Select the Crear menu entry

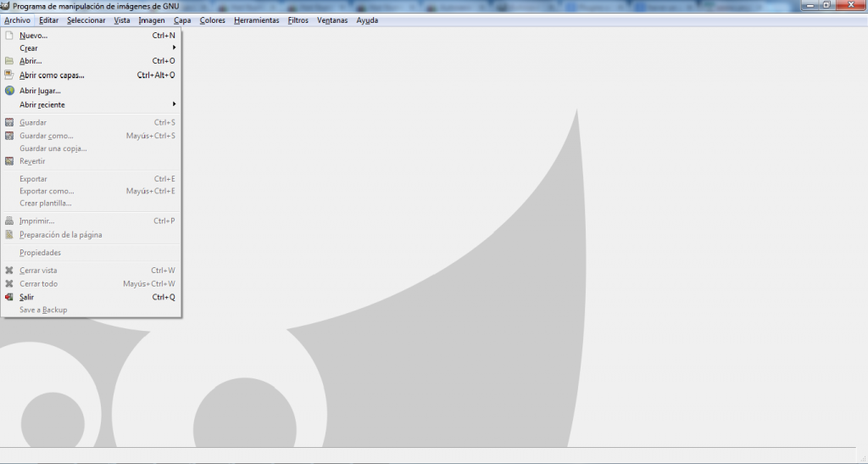[91, 48]
